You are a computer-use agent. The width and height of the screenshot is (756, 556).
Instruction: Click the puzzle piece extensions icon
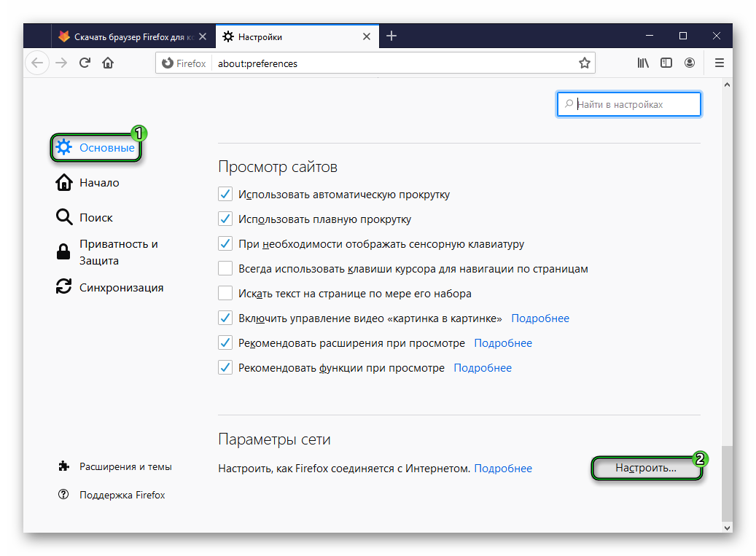pyautogui.click(x=63, y=466)
